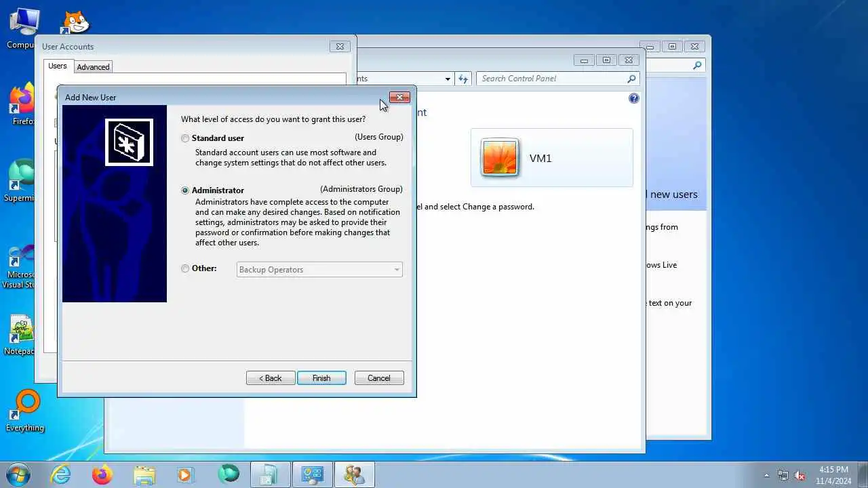Maximize the Control Panel window
The height and width of the screenshot is (488, 868).
(x=606, y=60)
